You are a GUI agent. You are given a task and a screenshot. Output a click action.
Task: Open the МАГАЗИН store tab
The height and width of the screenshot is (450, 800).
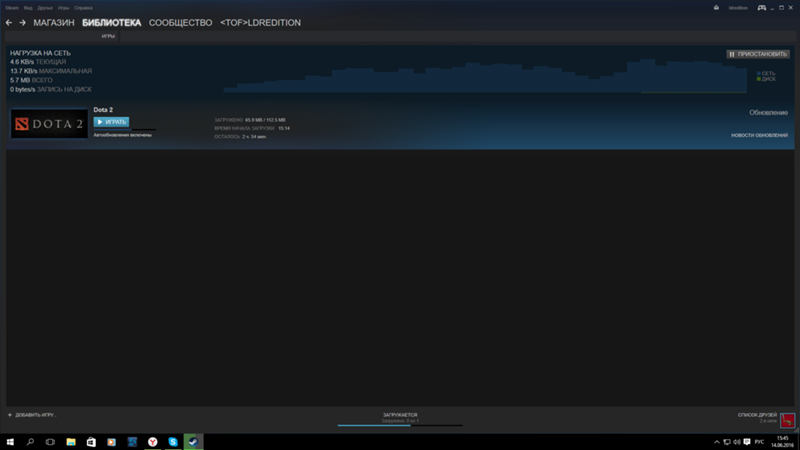(54, 22)
